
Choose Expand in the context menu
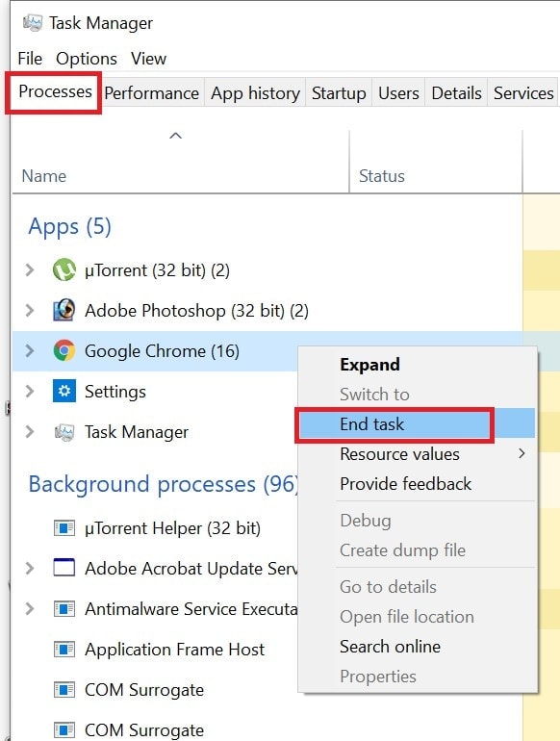[x=418, y=365]
